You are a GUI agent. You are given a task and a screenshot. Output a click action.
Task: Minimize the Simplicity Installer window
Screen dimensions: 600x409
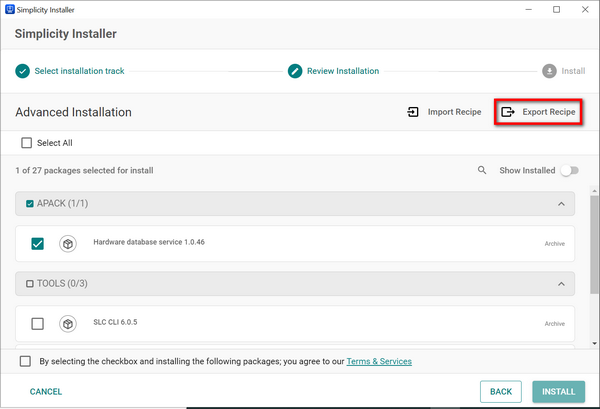pyautogui.click(x=529, y=10)
